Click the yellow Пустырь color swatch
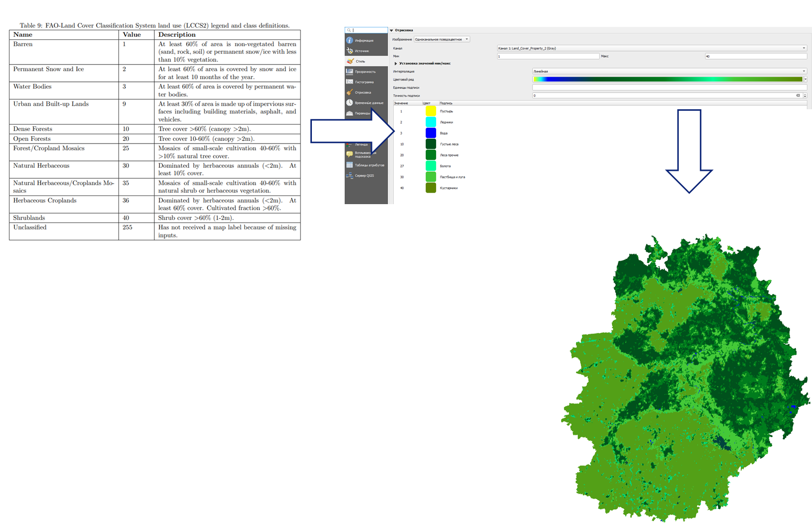 tap(431, 111)
